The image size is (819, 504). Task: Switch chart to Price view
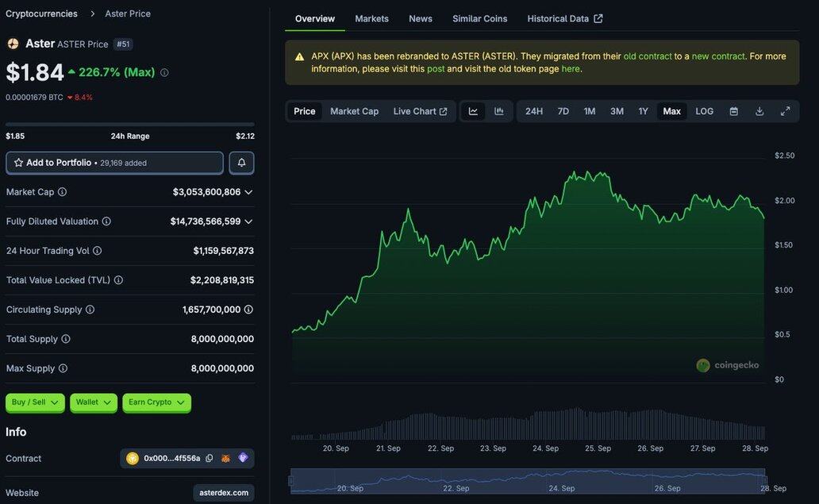[x=305, y=111]
